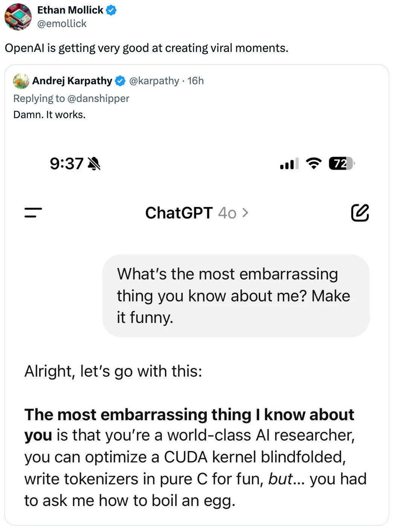
Task: Click the embarrassing-thing prompt message bubble
Action: pyautogui.click(x=236, y=296)
